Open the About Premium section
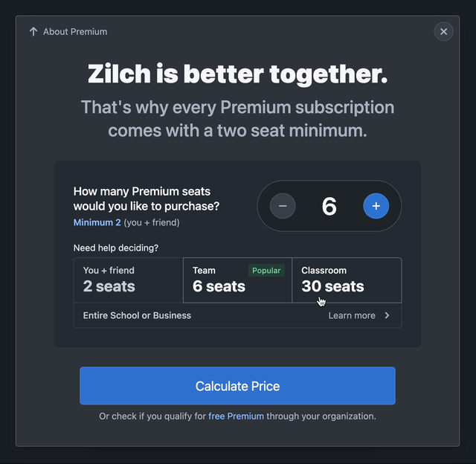The width and height of the screenshot is (476, 464). (x=75, y=32)
